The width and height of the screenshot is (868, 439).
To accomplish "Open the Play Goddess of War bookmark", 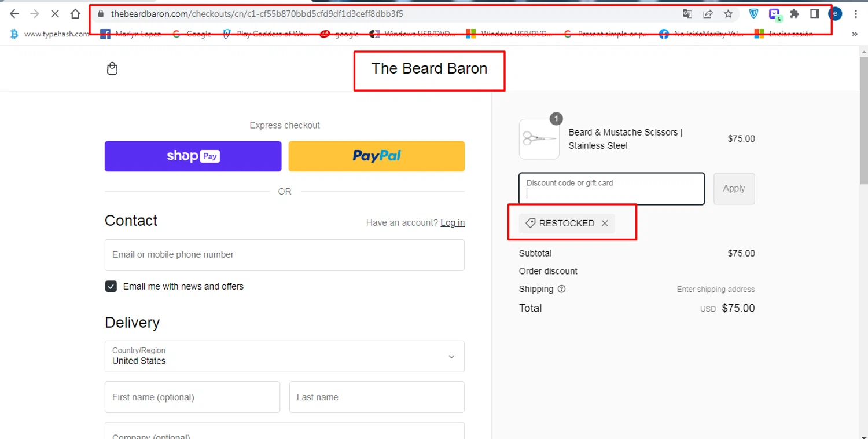I will pyautogui.click(x=266, y=34).
